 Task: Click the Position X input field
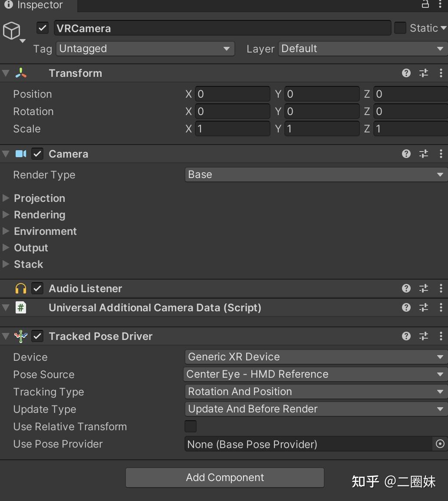click(232, 94)
